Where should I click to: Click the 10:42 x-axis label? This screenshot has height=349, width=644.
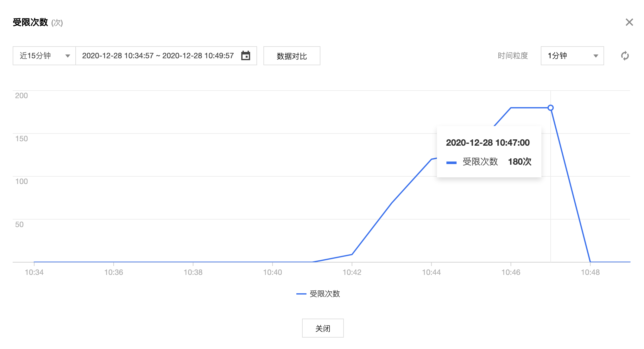pyautogui.click(x=352, y=272)
